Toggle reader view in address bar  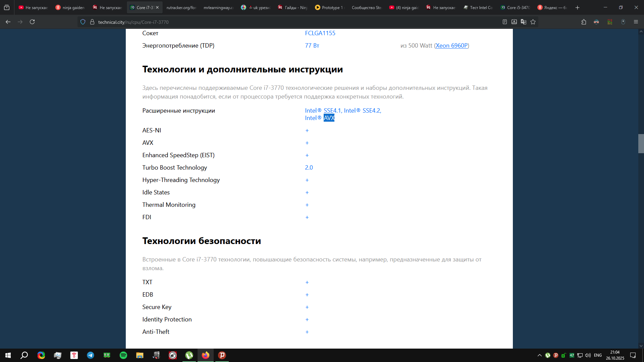tap(504, 22)
